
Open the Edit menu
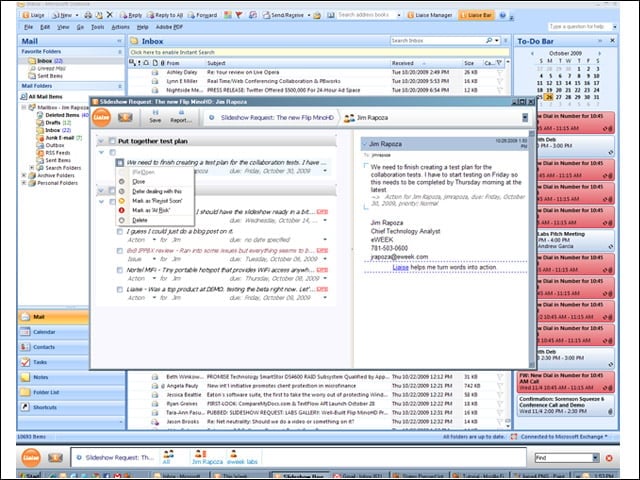45,27
